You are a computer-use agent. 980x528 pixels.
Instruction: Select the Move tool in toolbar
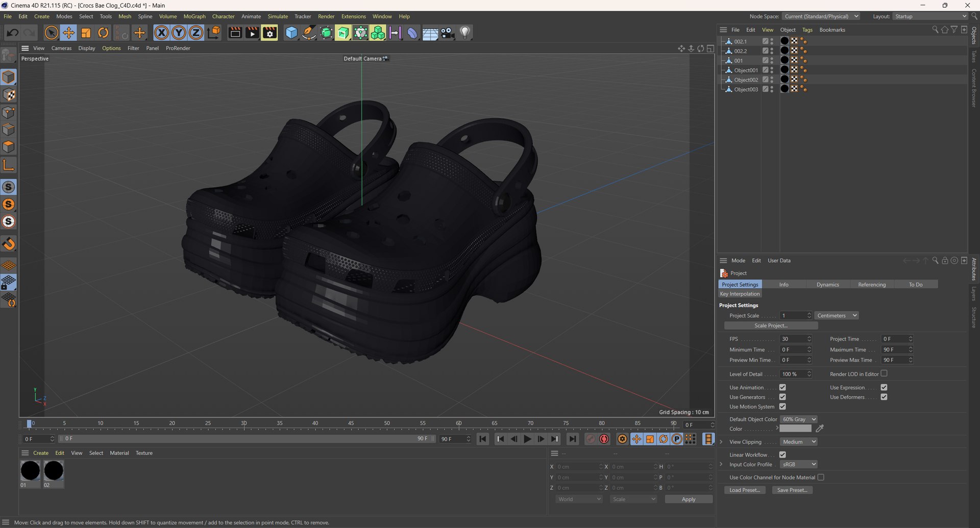click(x=68, y=33)
